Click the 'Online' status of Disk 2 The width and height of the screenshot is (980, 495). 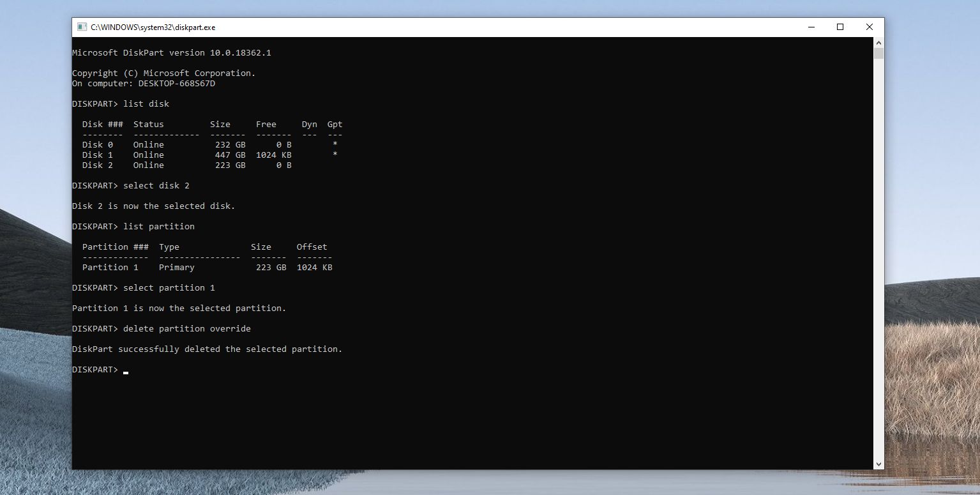tap(149, 165)
